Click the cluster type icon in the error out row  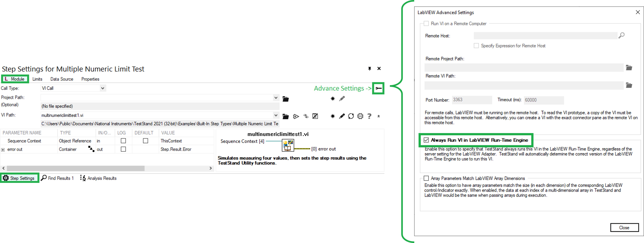pos(91,149)
